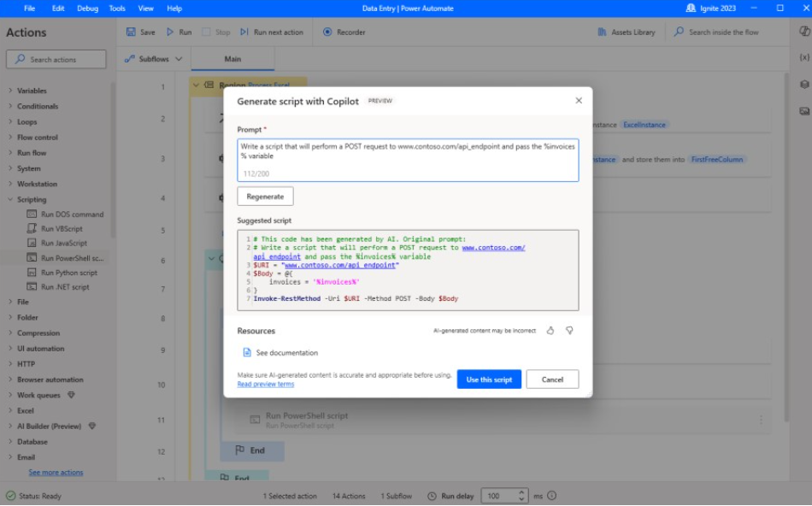Click the Ignite 2023 account icon

(x=691, y=9)
